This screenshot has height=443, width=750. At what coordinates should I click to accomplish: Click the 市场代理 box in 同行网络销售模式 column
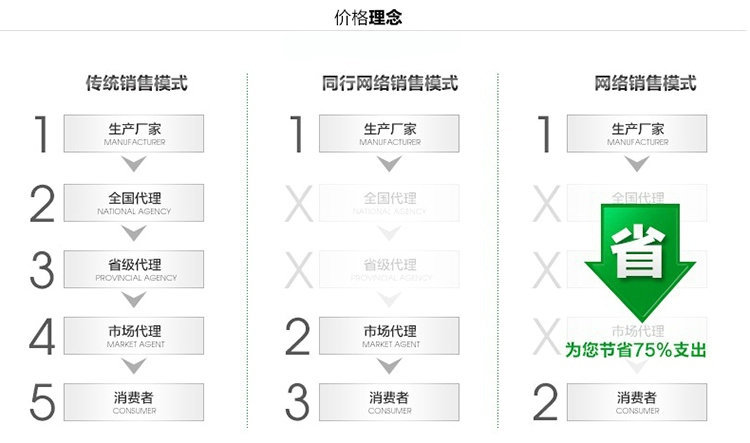[389, 336]
